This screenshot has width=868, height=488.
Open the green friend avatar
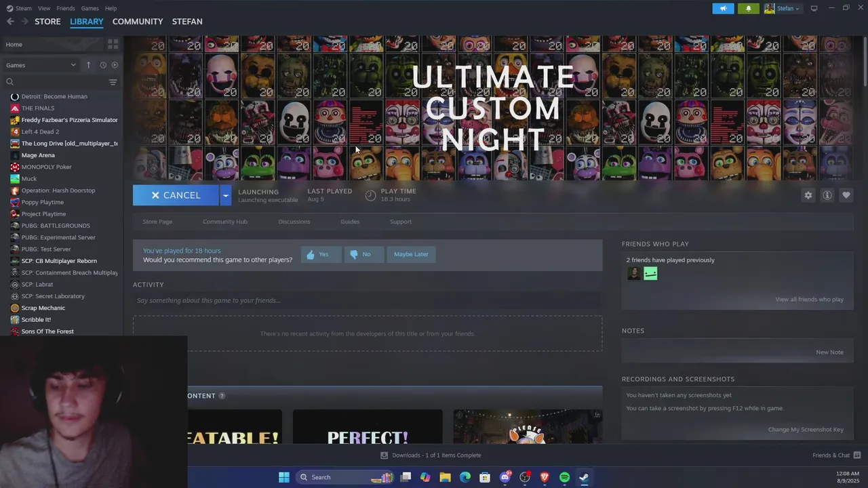(650, 273)
